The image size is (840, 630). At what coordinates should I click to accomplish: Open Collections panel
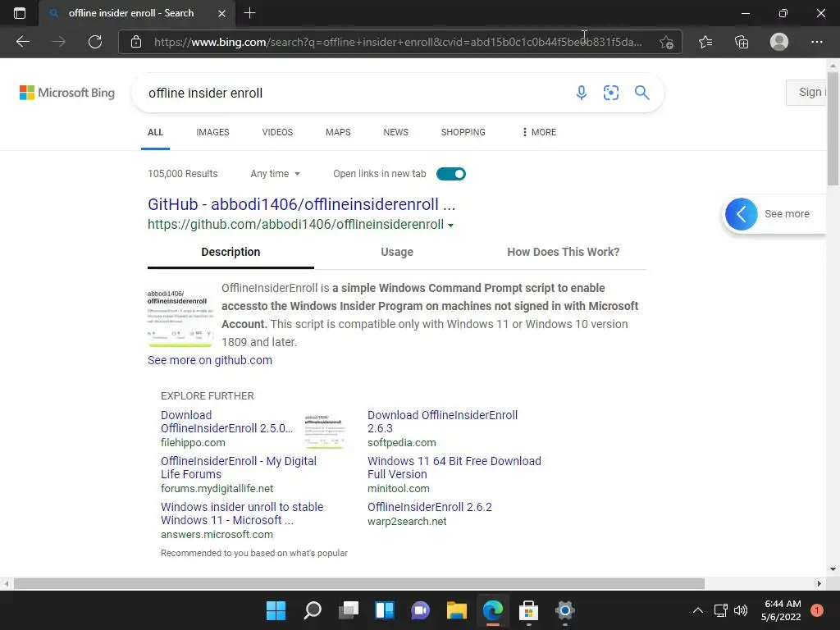click(742, 42)
